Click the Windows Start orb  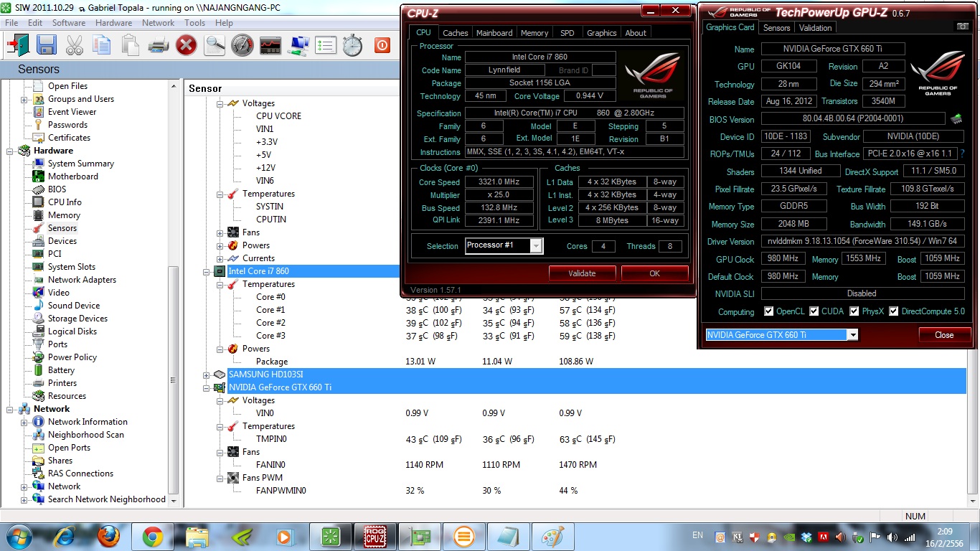pyautogui.click(x=18, y=536)
